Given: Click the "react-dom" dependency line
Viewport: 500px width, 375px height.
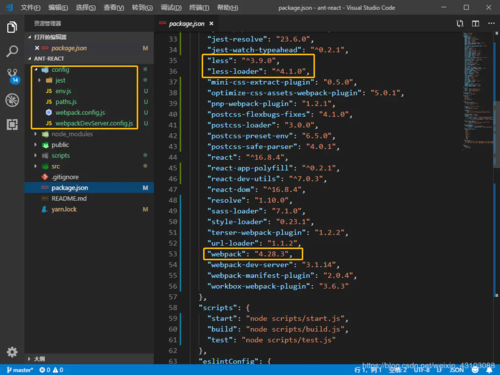Looking at the screenshot, I should pos(256,190).
